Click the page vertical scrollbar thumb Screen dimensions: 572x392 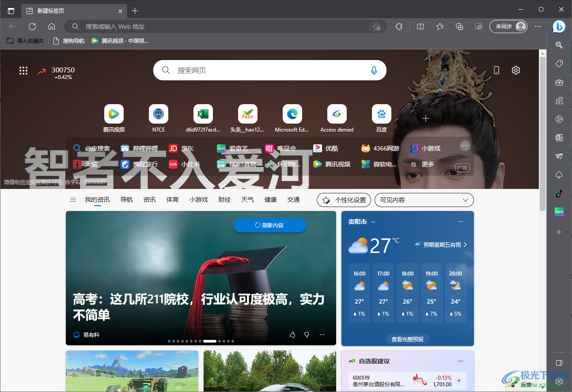coord(543,133)
